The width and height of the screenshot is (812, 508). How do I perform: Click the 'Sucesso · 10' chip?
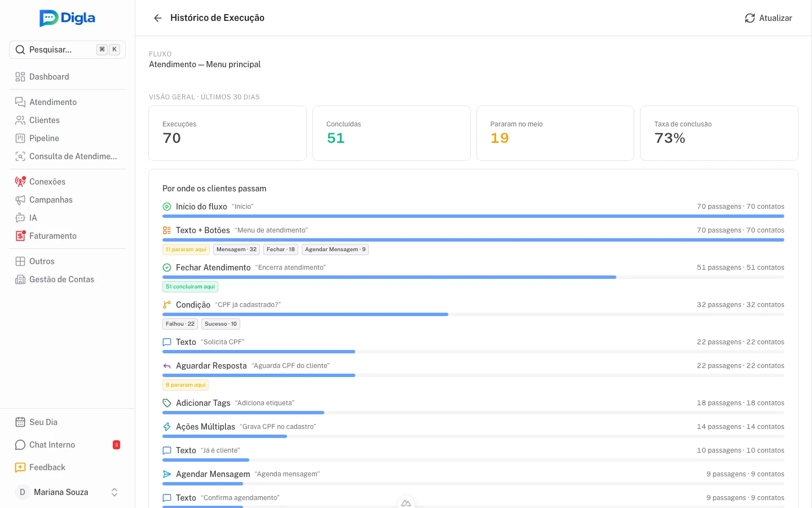(220, 324)
